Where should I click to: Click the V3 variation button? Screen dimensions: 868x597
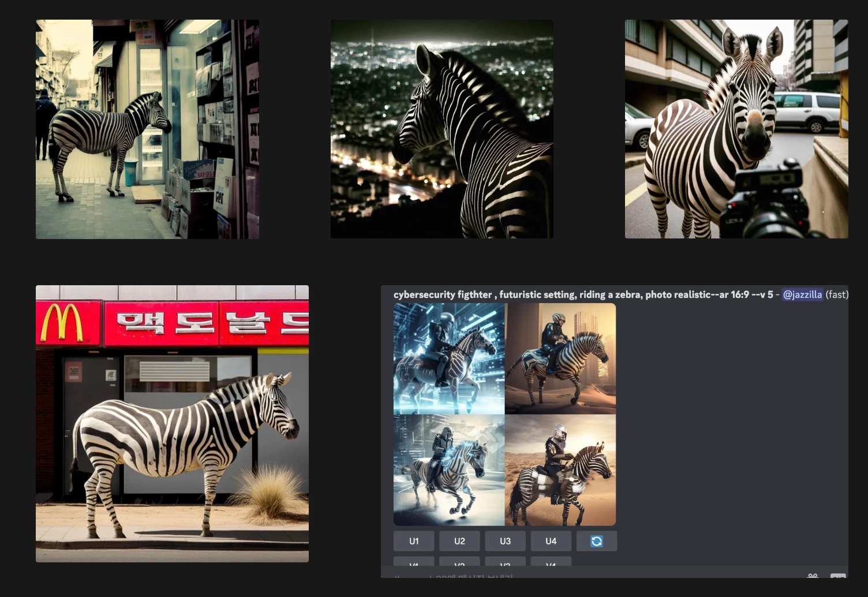[505, 562]
